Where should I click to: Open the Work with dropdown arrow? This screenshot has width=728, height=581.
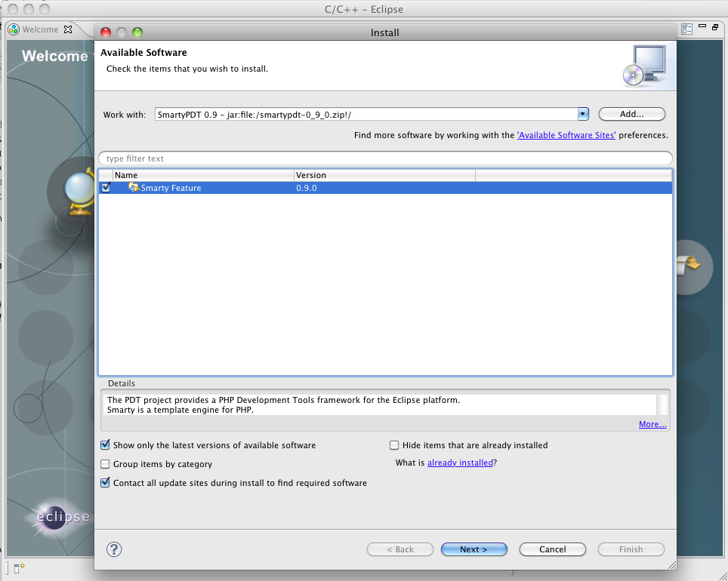(583, 114)
